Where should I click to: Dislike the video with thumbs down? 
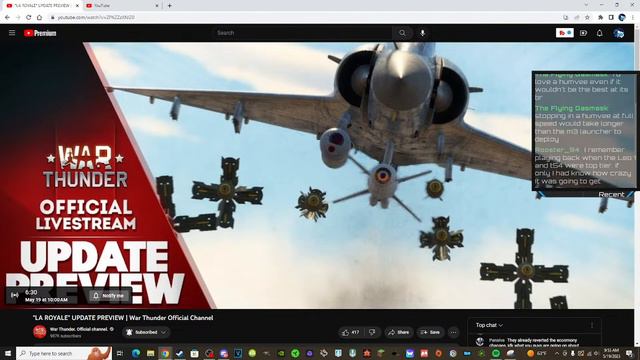(372, 332)
